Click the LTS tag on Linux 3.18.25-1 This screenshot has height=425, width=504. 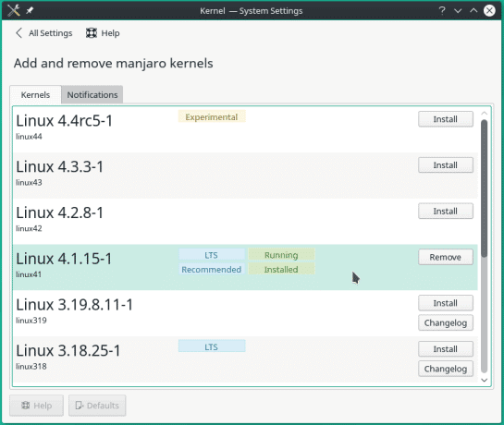tap(212, 346)
